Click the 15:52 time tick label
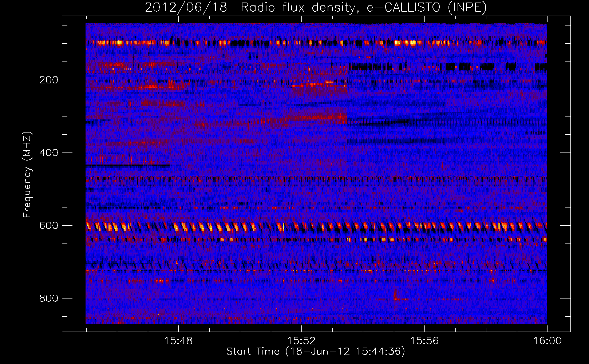Image resolution: width=589 pixels, height=364 pixels. click(x=301, y=341)
